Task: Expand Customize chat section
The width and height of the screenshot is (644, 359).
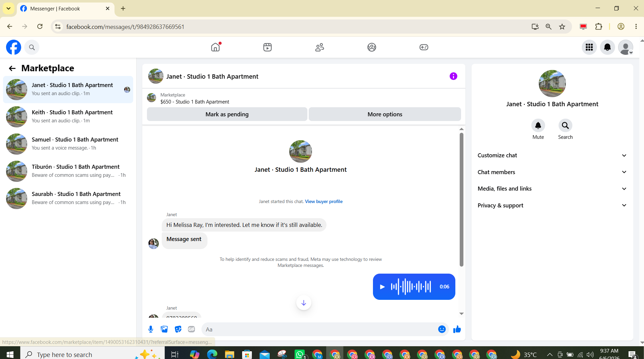Action: coord(552,155)
